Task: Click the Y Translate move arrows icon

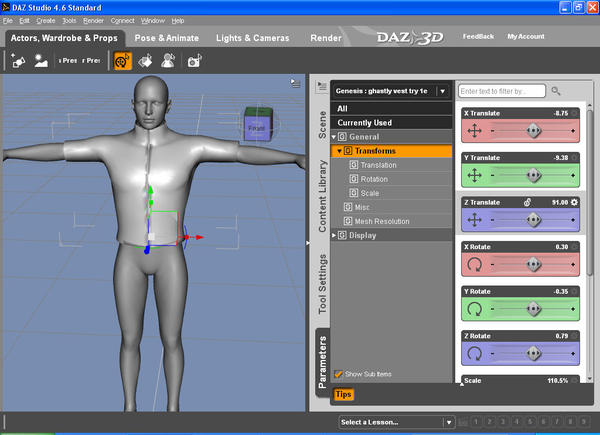Action: click(474, 176)
